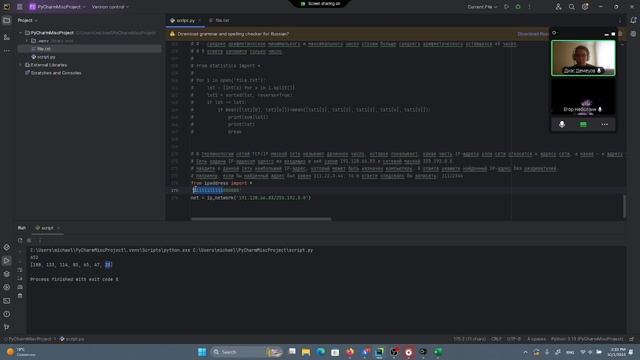Viewport: 640px width, 360px height.
Task: Expand External Libraries node
Action: 21,65
